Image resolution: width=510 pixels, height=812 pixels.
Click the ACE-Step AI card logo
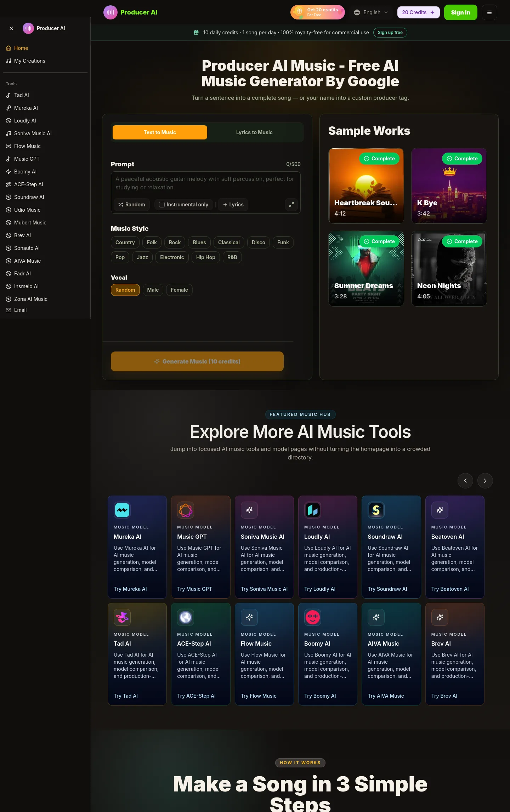point(186,617)
